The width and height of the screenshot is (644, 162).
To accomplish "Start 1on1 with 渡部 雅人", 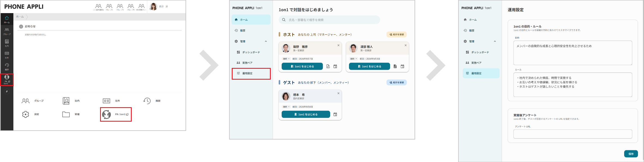I will (x=369, y=66).
